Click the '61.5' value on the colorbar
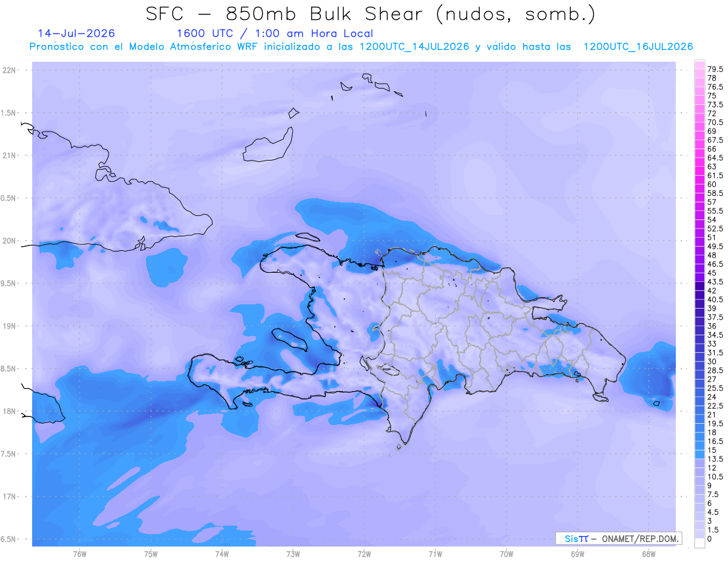The height and width of the screenshot is (562, 728). 715,175
